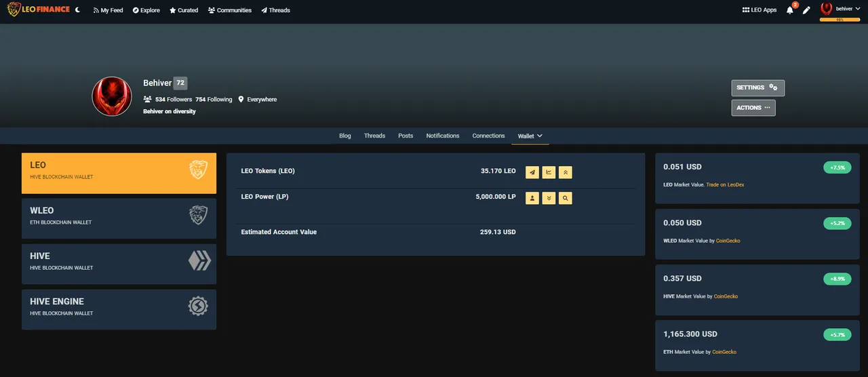Go to the Explore page
The height and width of the screenshot is (377, 868).
[x=146, y=10]
